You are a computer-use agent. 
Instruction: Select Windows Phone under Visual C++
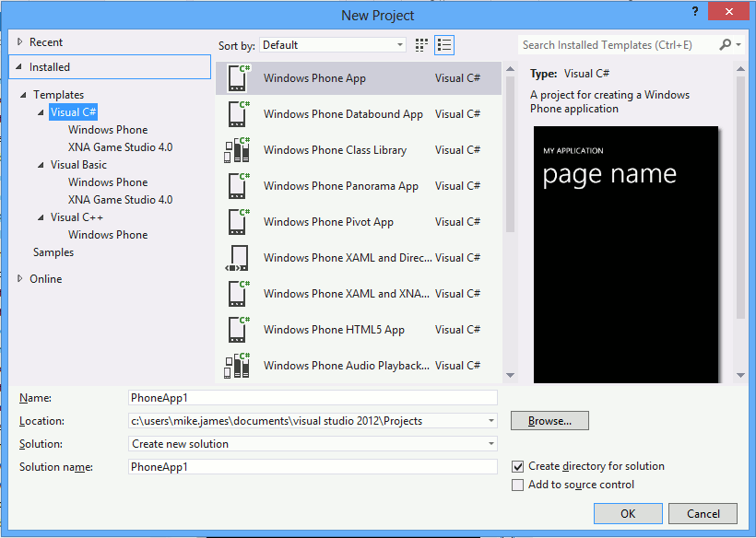pyautogui.click(x=108, y=235)
